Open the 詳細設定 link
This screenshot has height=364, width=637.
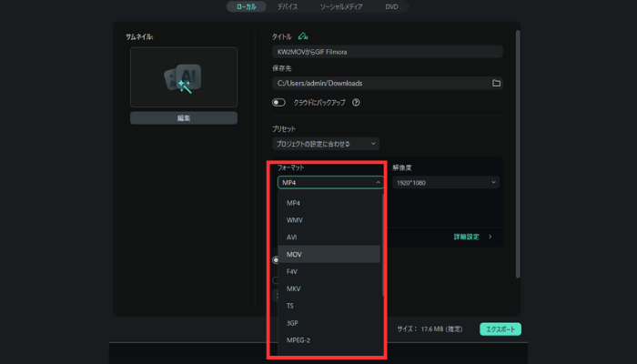(x=472, y=237)
